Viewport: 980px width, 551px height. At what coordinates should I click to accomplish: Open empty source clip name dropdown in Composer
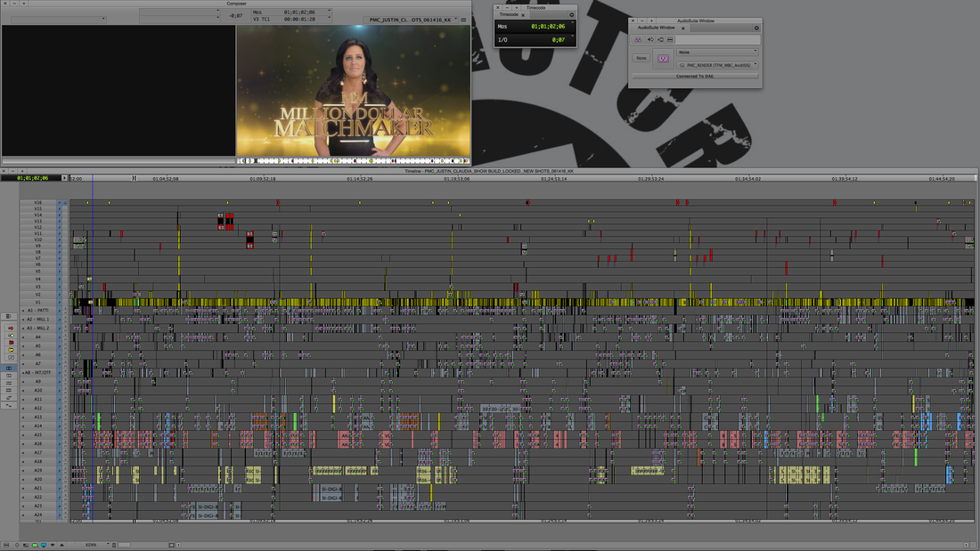point(58,20)
